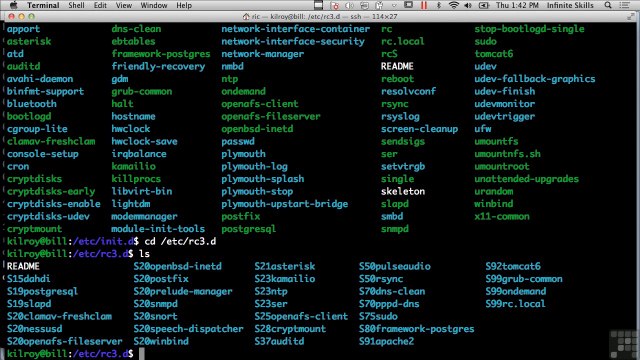Click unattended-upgrades entry

527,179
